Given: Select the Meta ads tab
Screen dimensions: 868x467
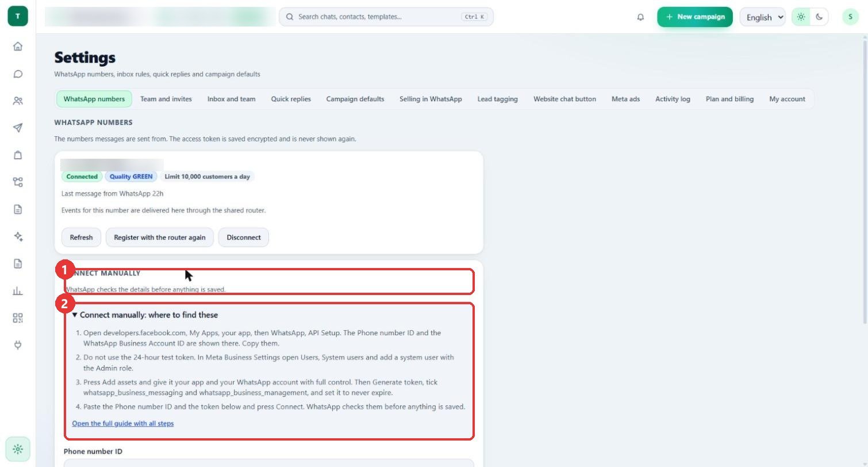Looking at the screenshot, I should point(625,99).
